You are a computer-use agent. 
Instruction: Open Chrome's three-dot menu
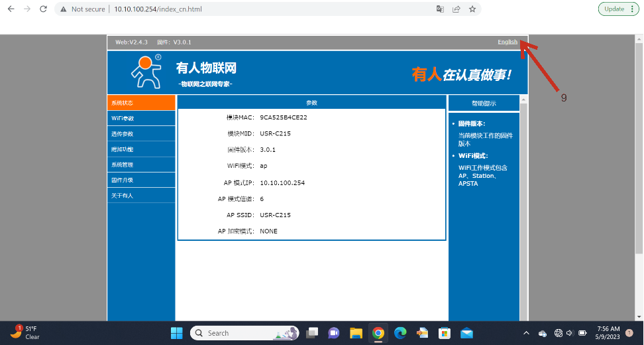click(x=632, y=9)
